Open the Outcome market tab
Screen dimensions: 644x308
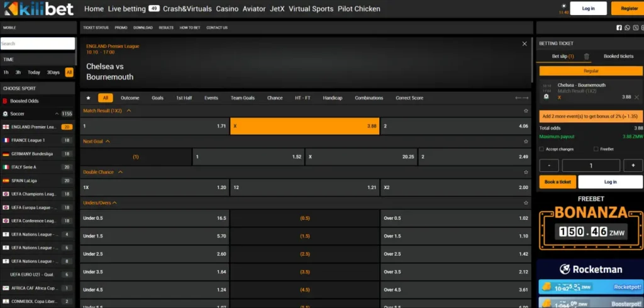[130, 98]
